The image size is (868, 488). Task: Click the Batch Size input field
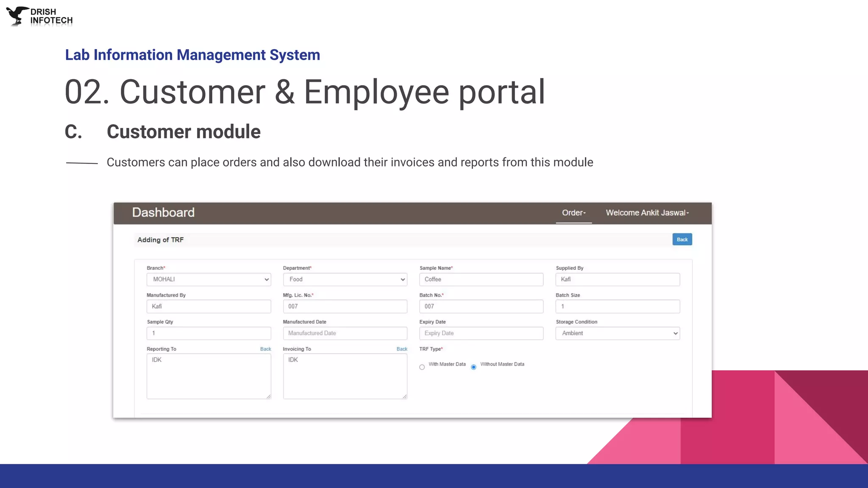[x=618, y=306]
